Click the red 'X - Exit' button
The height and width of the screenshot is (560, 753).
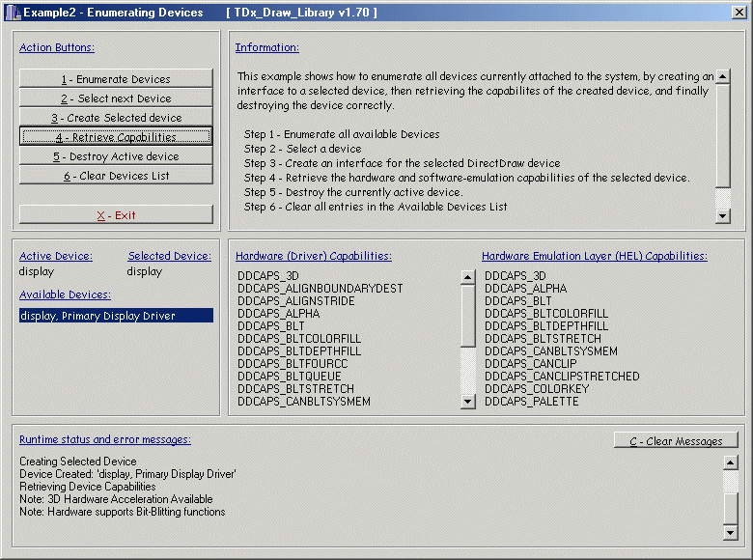coord(116,215)
